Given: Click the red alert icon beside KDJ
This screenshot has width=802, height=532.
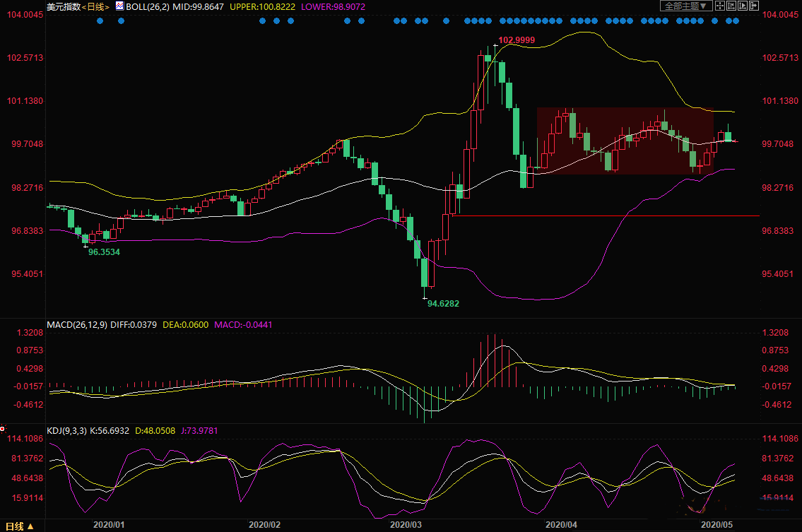Looking at the screenshot, I should pos(3,429).
